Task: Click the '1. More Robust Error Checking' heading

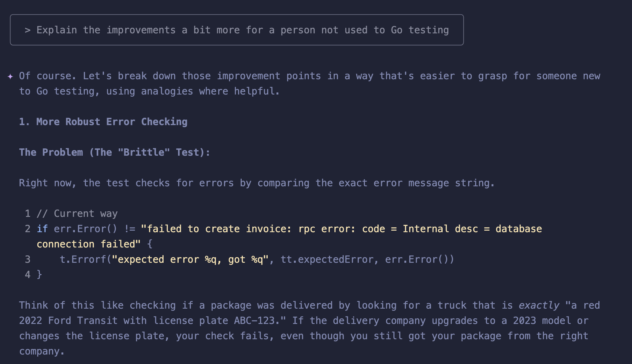Action: [103, 122]
